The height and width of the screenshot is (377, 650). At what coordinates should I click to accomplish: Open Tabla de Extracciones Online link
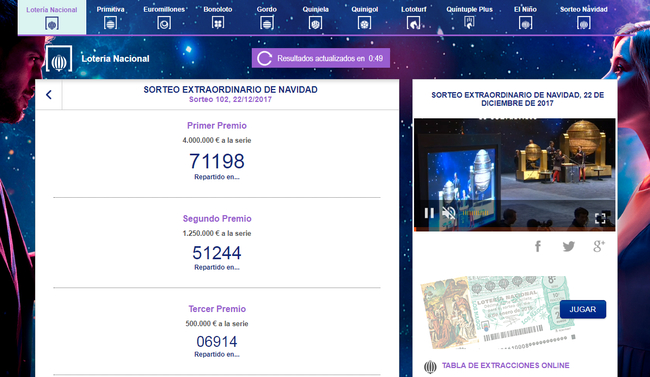click(x=505, y=365)
